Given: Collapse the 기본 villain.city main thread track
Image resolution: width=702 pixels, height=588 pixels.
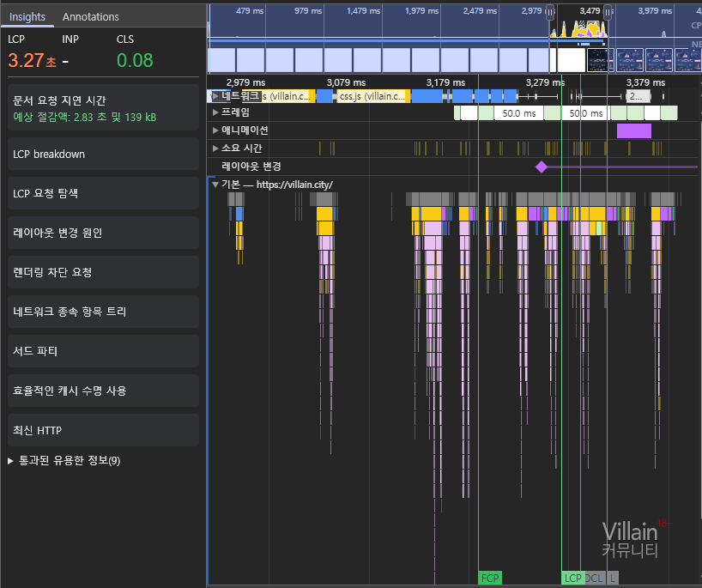Looking at the screenshot, I should click(x=215, y=185).
